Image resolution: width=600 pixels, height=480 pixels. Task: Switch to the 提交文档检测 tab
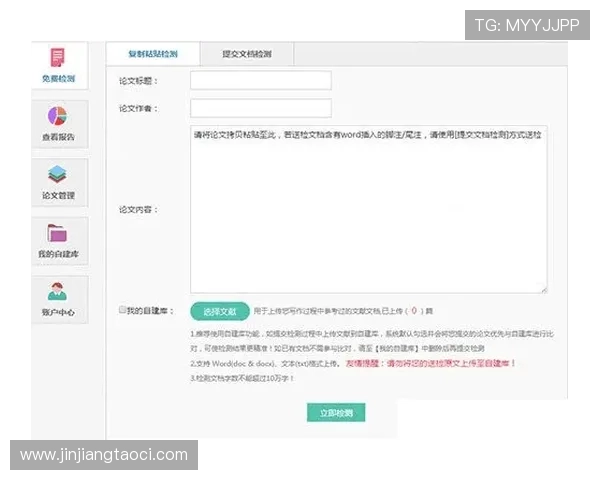coord(247,54)
